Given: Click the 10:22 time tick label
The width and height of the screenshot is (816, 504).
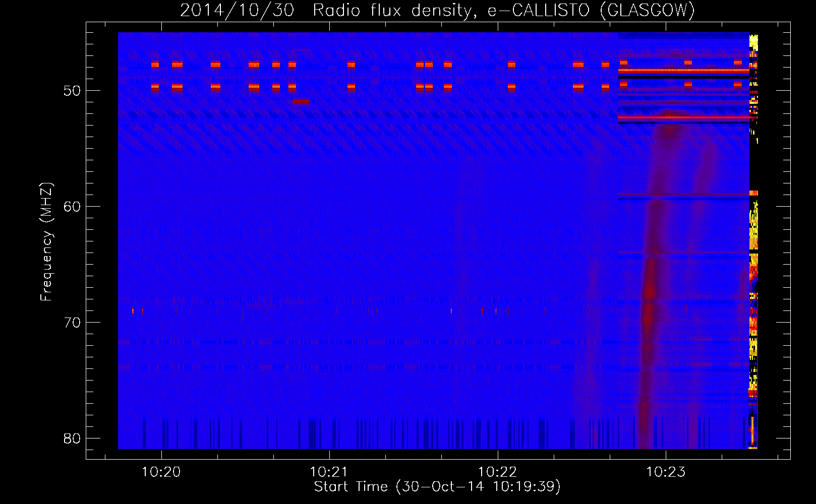Looking at the screenshot, I should pos(498,472).
